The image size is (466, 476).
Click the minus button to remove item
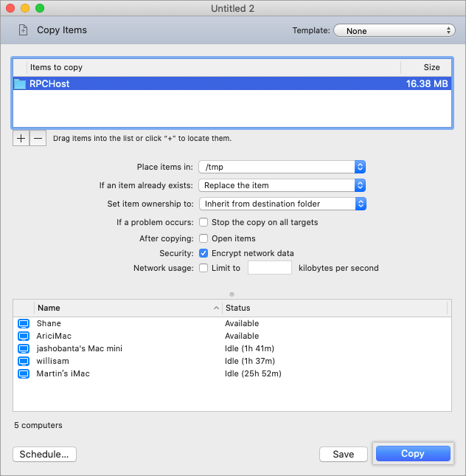click(38, 138)
